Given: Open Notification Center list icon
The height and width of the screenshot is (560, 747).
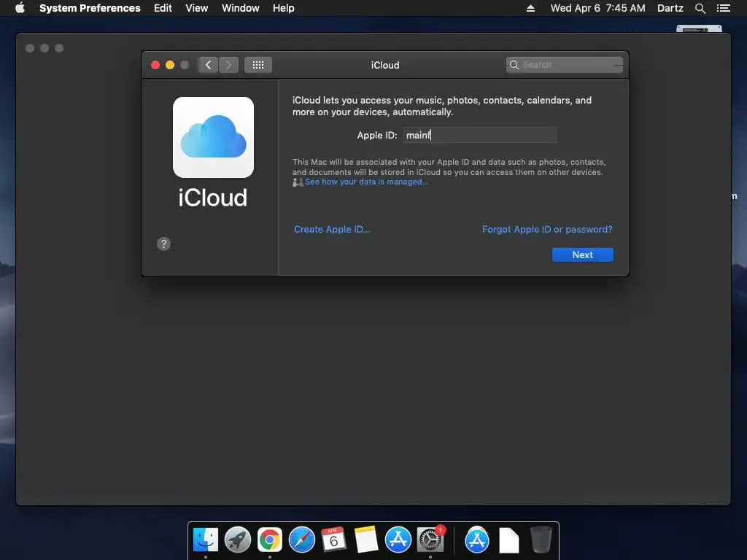Looking at the screenshot, I should 724,8.
